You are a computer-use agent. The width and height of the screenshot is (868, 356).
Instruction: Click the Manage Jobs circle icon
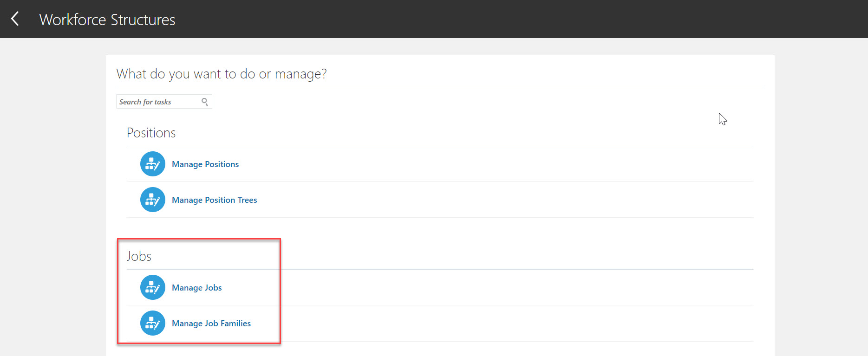tap(153, 287)
